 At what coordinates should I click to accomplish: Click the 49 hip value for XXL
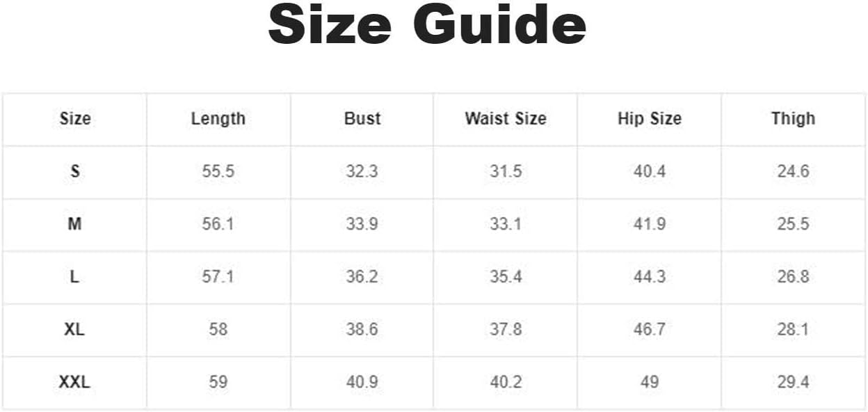650,382
